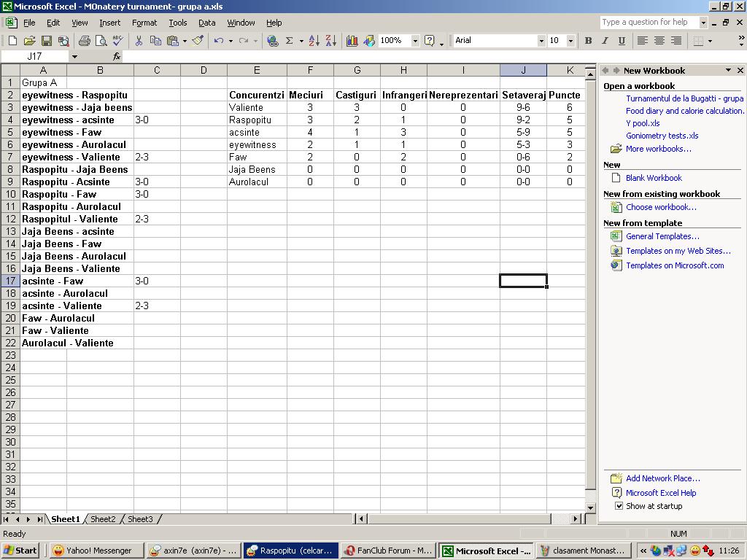Launch the Chart Wizard
Image resolution: width=747 pixels, height=560 pixels.
pos(352,41)
